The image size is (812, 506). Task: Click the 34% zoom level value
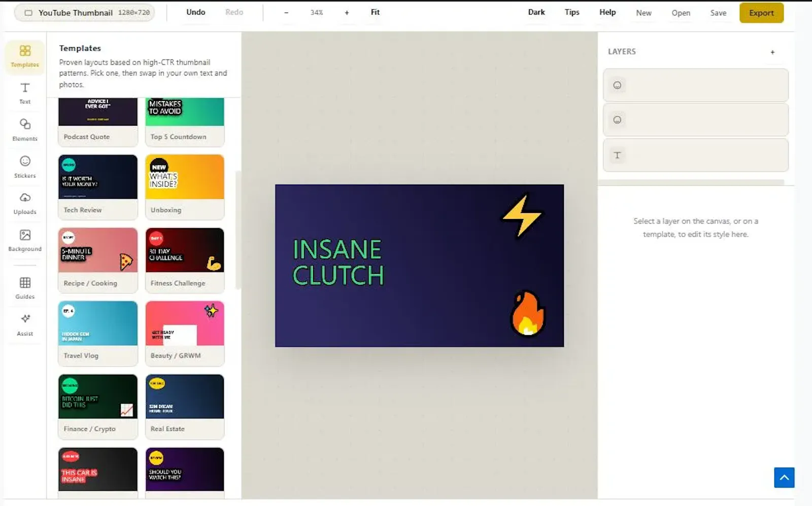(317, 12)
